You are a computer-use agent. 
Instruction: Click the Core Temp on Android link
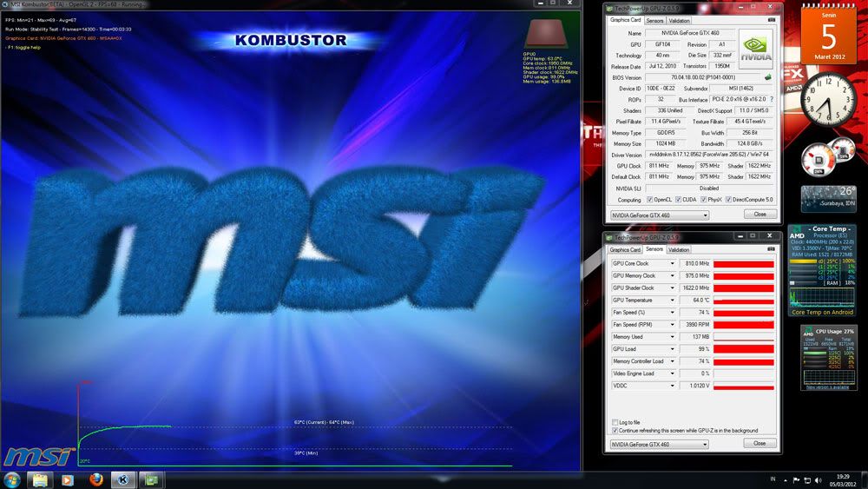click(822, 313)
